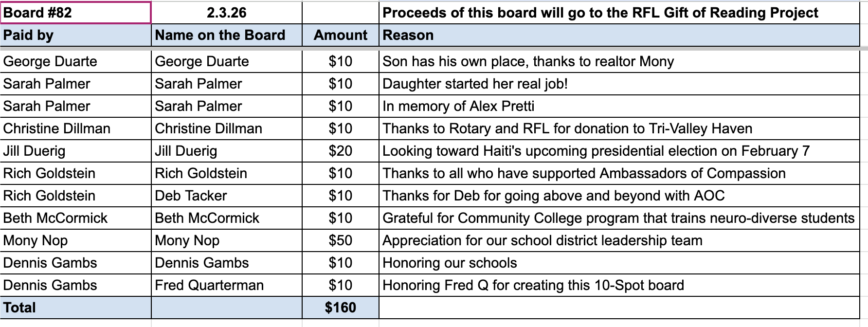Select the RFL Gift of Reading Project cell
The width and height of the screenshot is (868, 327).
pos(619,13)
